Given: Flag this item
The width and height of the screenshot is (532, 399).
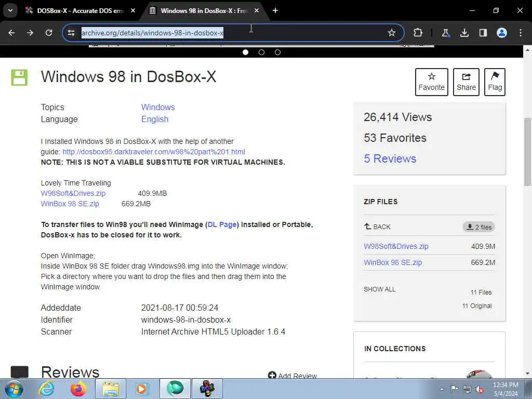Looking at the screenshot, I should (x=495, y=82).
